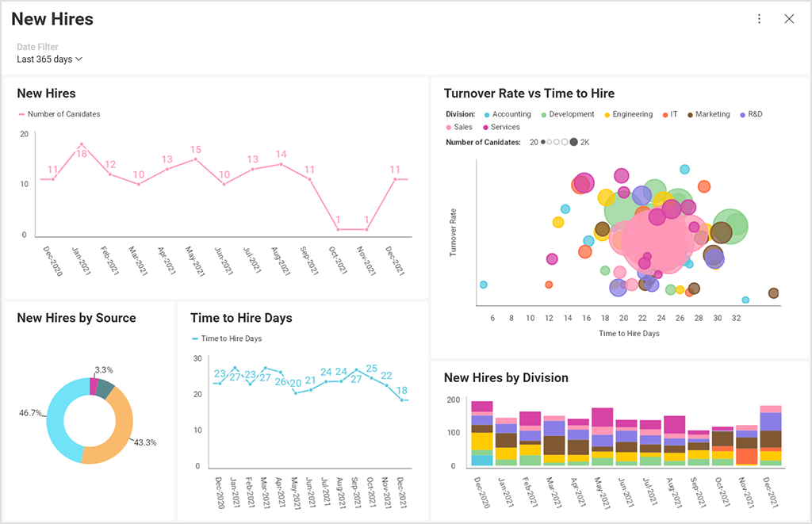Expand the Last 365 days date filter
The image size is (812, 524).
pyautogui.click(x=50, y=59)
